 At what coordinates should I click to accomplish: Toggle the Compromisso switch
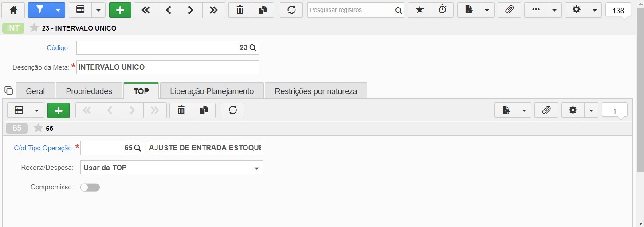pyautogui.click(x=90, y=188)
